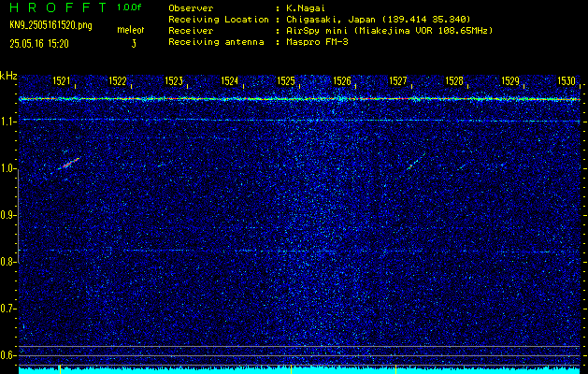
Task: Click the 1.1 frequency axis label
Action: pos(8,122)
